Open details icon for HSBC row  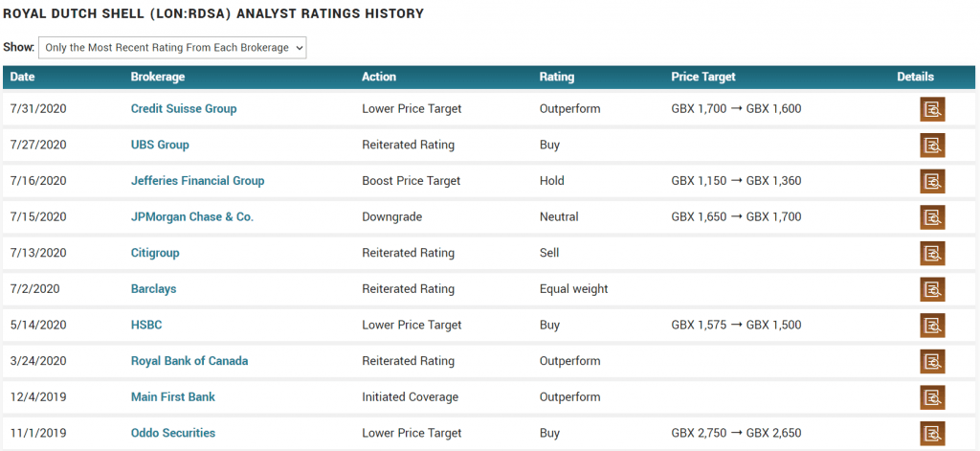(x=932, y=326)
